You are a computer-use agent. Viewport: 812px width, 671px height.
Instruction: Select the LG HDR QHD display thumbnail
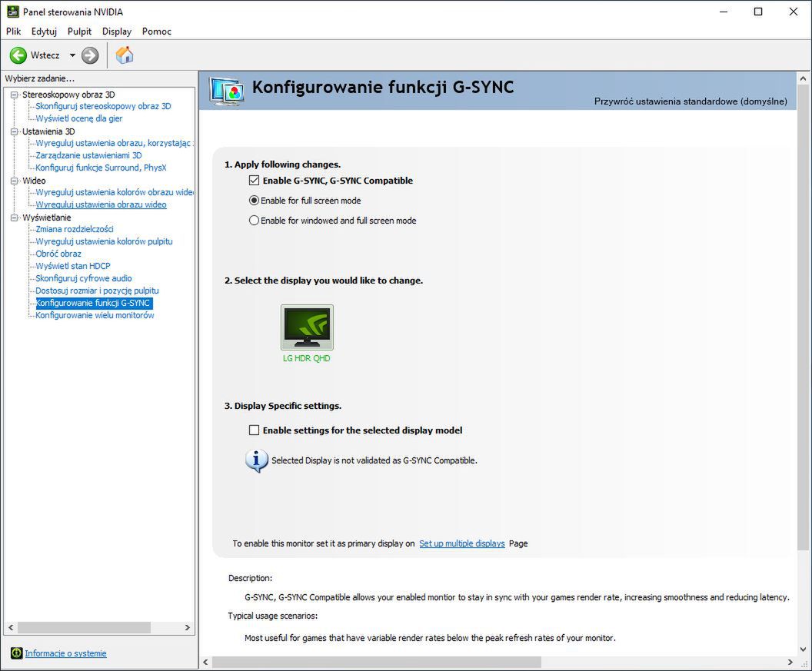click(x=307, y=327)
